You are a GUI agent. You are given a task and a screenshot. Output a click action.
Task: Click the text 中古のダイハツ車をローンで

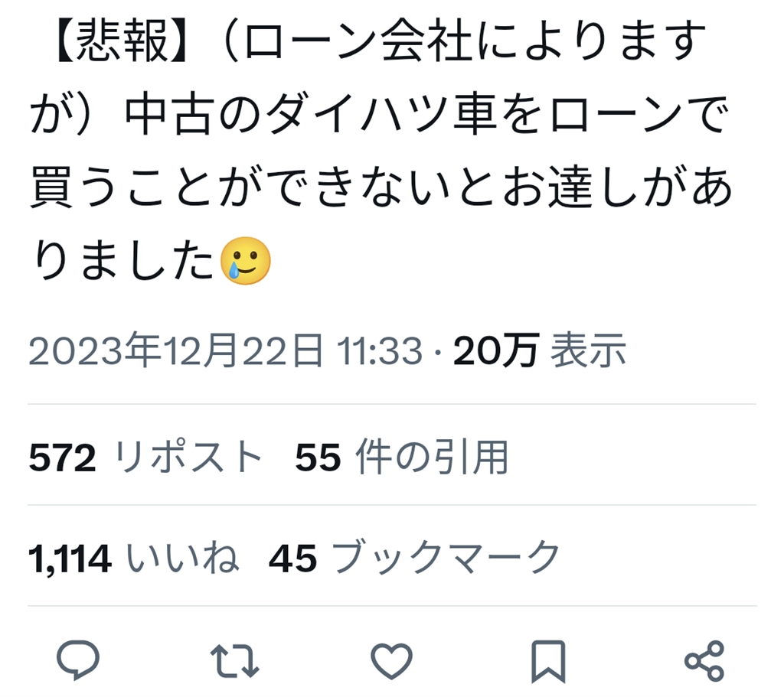426,116
